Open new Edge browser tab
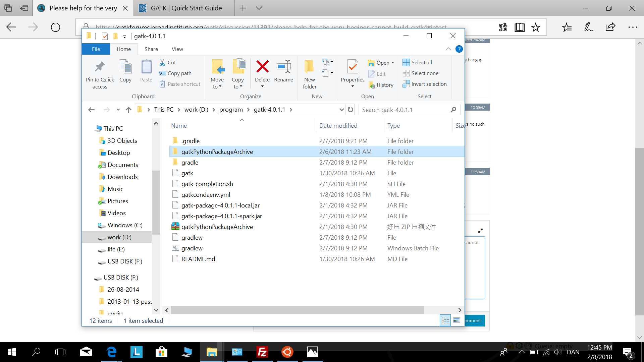 [243, 8]
